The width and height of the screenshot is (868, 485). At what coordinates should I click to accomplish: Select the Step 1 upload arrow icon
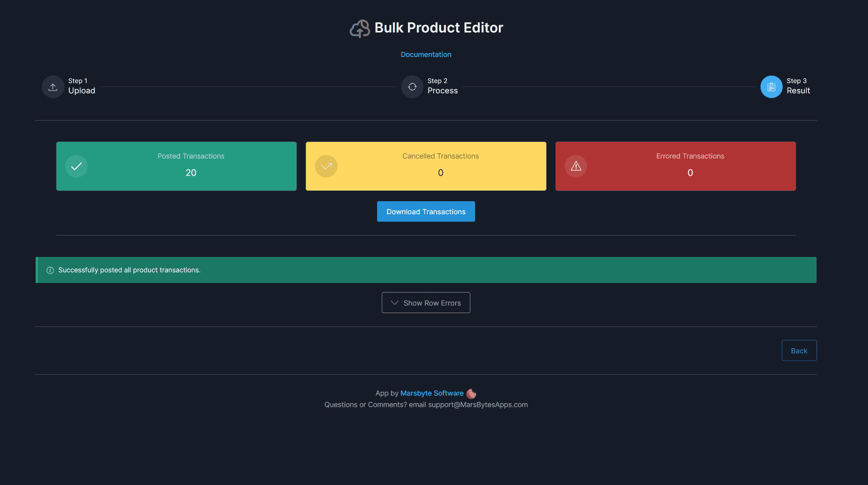coord(53,87)
